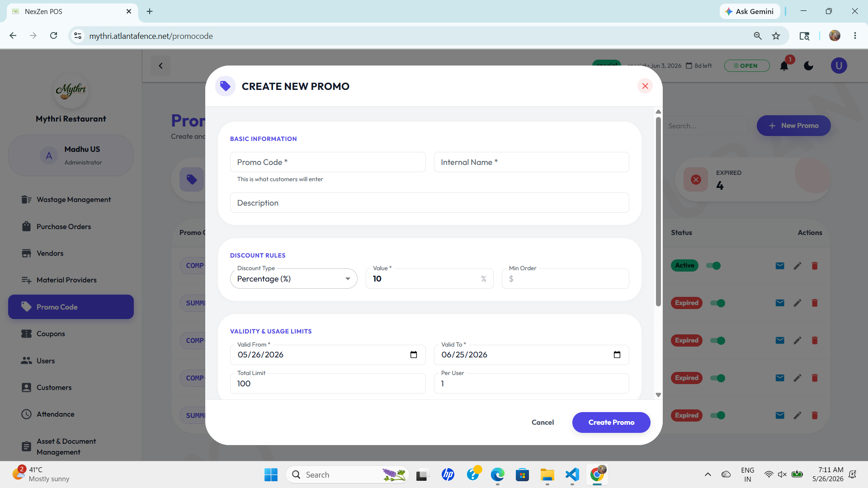Screen dimensions: 868x488
Task: Open File Explorer from taskbar
Action: click(x=547, y=474)
